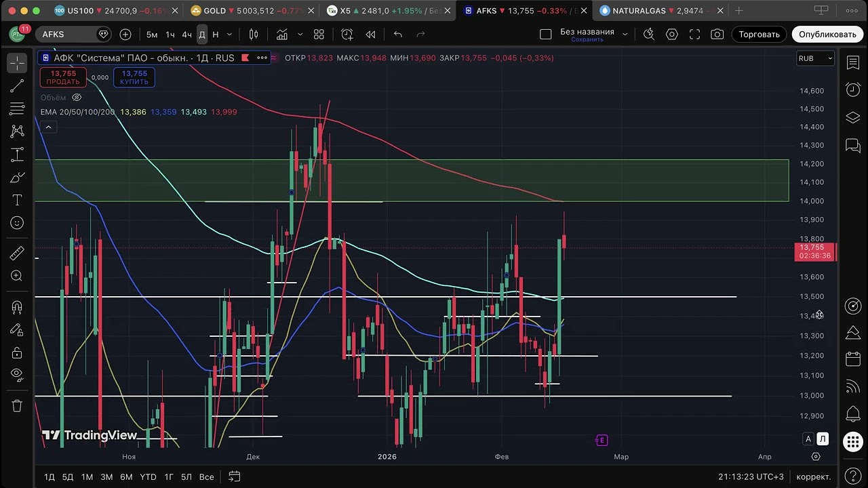The height and width of the screenshot is (488, 868).
Task: Toggle stay in drawing mode
Action: coord(17,330)
